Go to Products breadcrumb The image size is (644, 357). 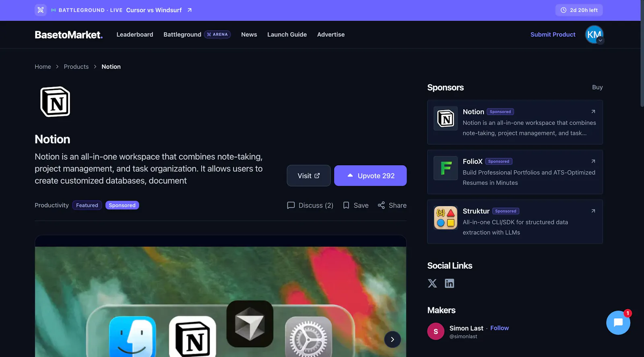tap(76, 66)
